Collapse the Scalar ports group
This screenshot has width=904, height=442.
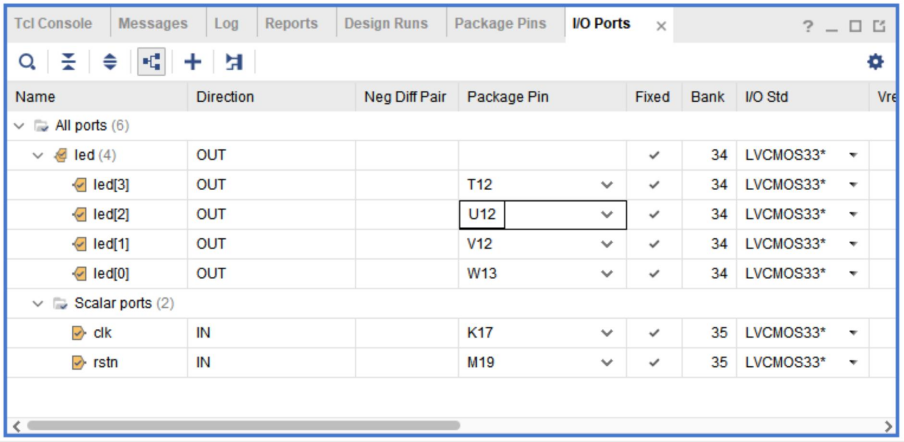click(x=39, y=303)
